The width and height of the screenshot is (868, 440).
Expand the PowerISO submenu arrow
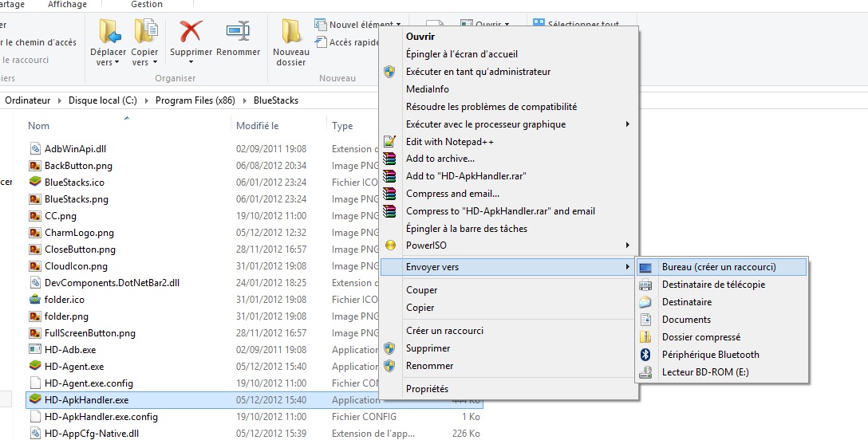point(627,246)
